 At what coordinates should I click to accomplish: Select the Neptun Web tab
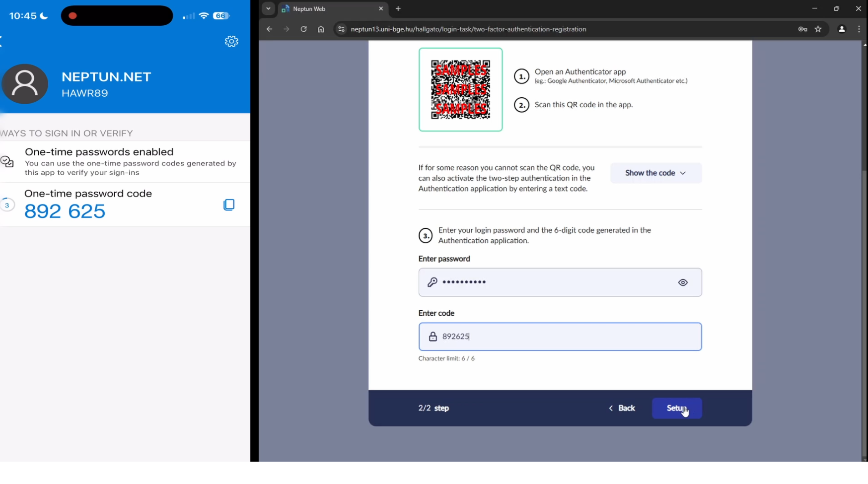333,8
